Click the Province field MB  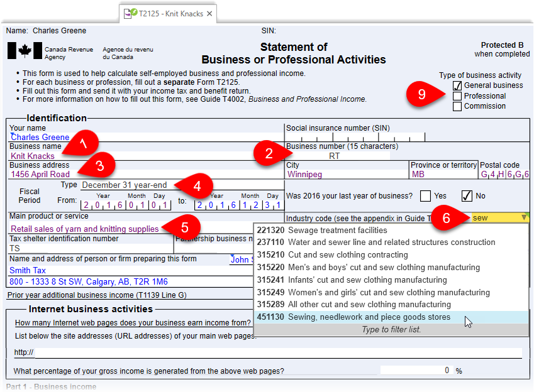(444, 174)
